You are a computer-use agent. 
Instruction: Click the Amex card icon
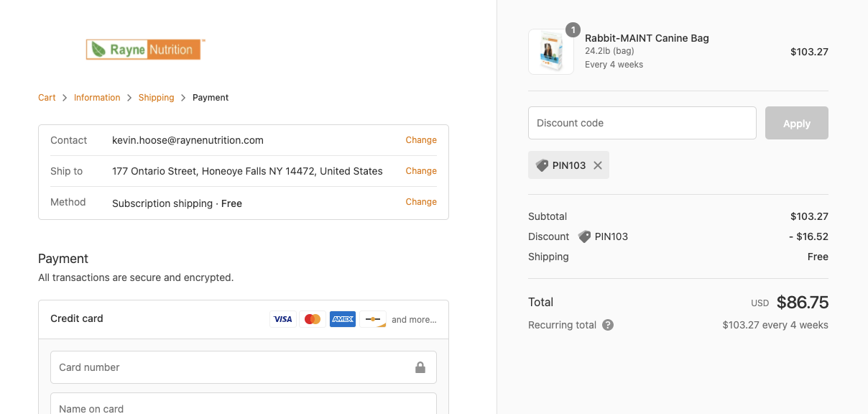point(343,319)
